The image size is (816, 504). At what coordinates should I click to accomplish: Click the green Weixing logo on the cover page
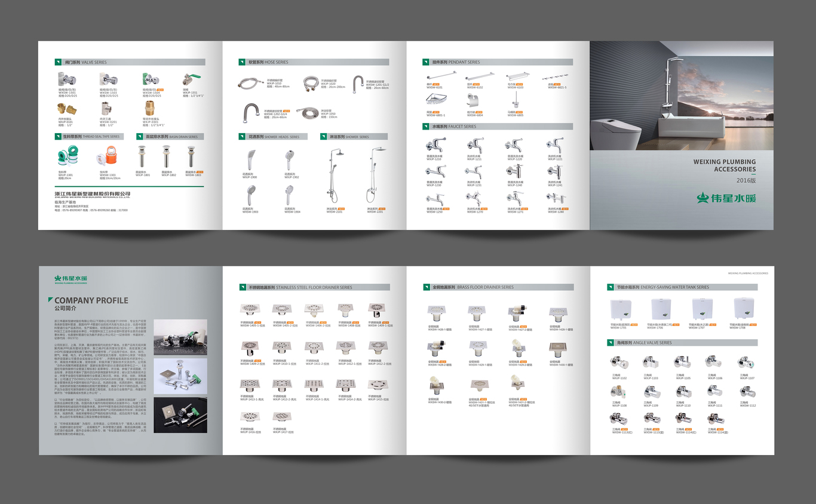(x=726, y=198)
